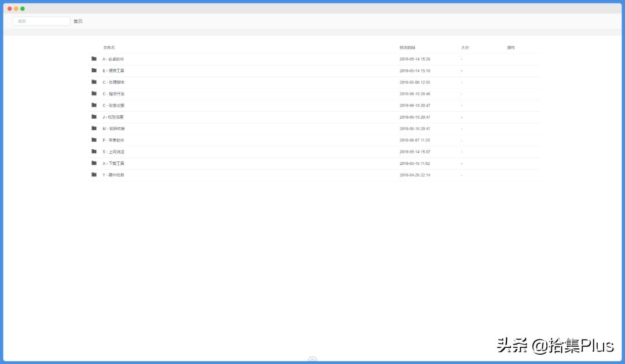Click the date 2019-05-14 15:10

pyautogui.click(x=414, y=71)
